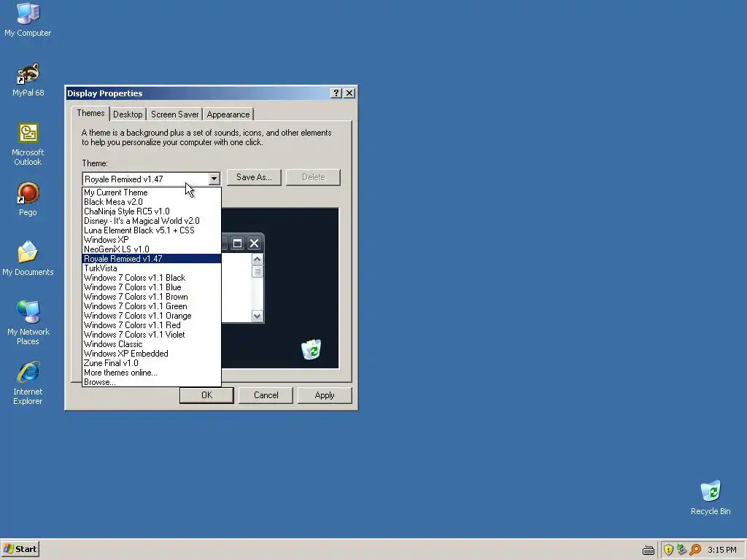Open the Start menu
Image resolution: width=747 pixels, height=560 pixels.
pos(20,549)
